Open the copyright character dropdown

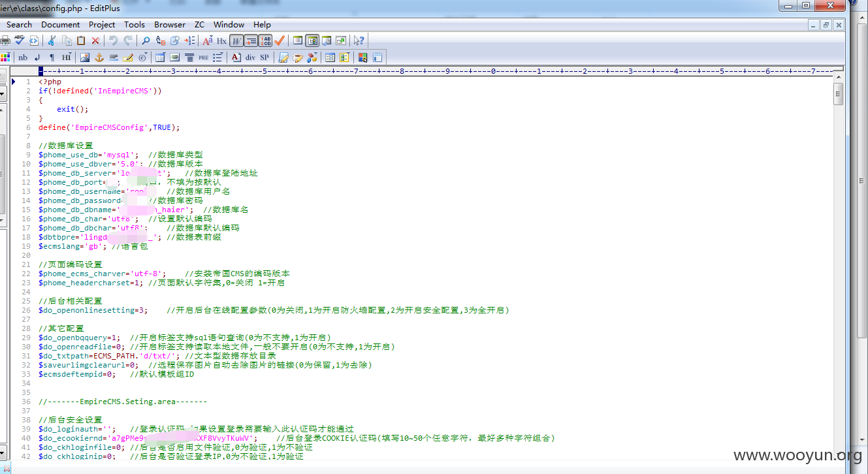[x=142, y=57]
